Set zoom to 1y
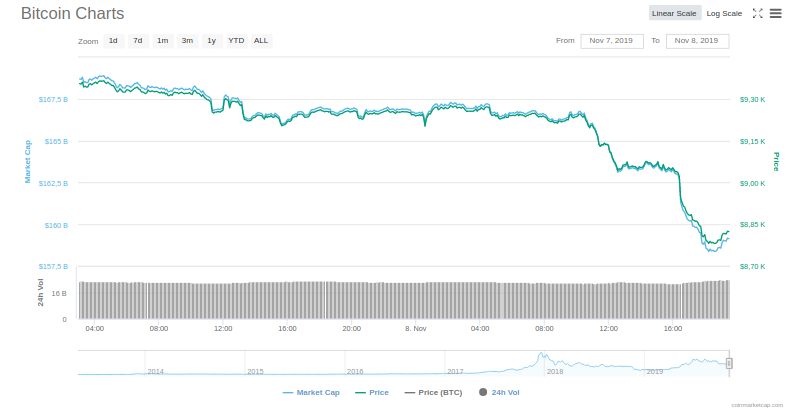The image size is (805, 420). coord(212,41)
